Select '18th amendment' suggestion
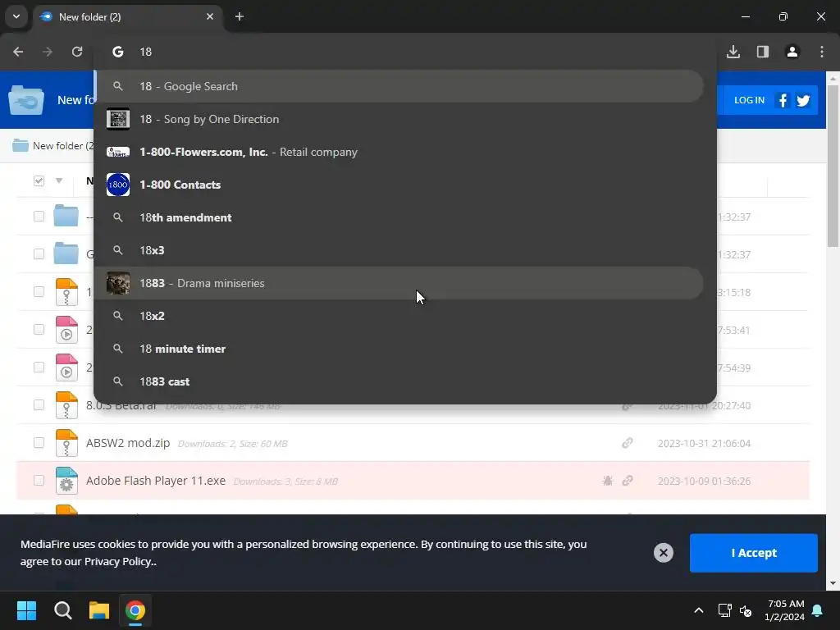This screenshot has width=840, height=630. pos(399,217)
